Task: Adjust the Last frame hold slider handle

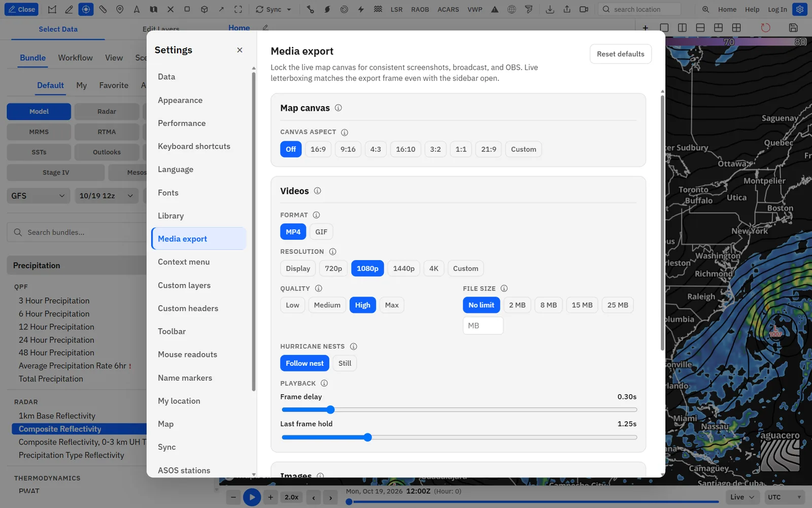Action: [x=368, y=437]
